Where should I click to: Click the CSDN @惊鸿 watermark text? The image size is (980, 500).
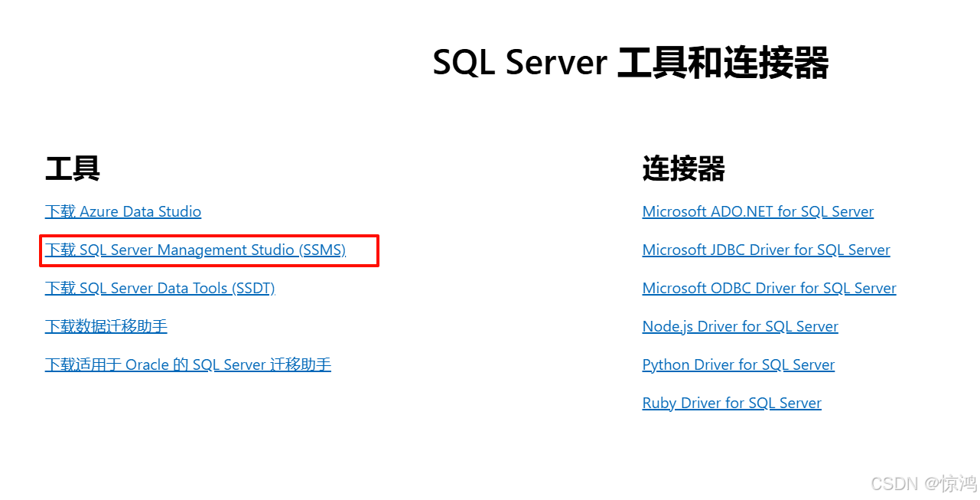921,483
